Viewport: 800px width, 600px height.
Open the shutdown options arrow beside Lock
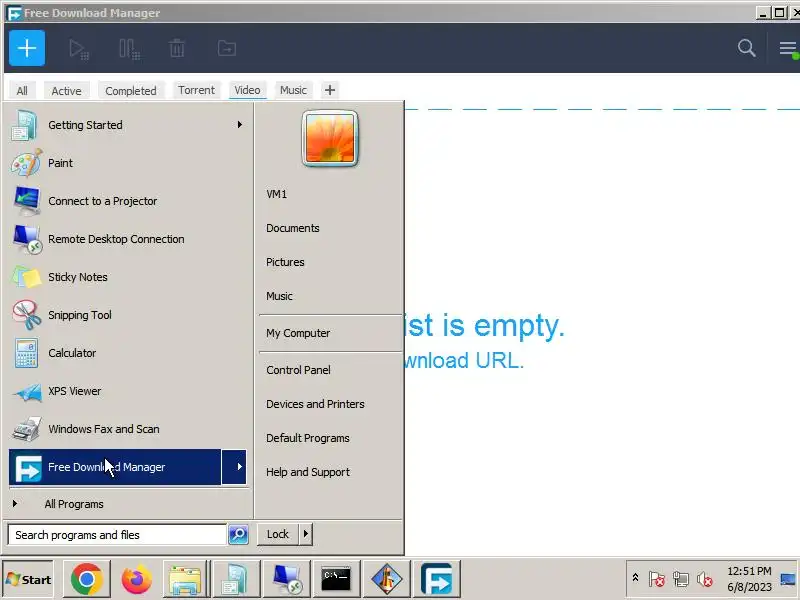(306, 534)
